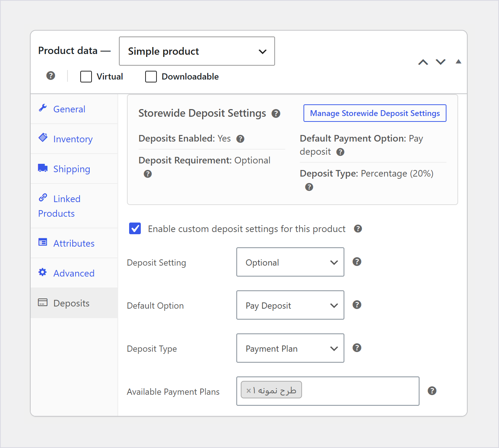
Task: Remove the طرح نمونه ۱ plan tag
Action: (x=249, y=391)
